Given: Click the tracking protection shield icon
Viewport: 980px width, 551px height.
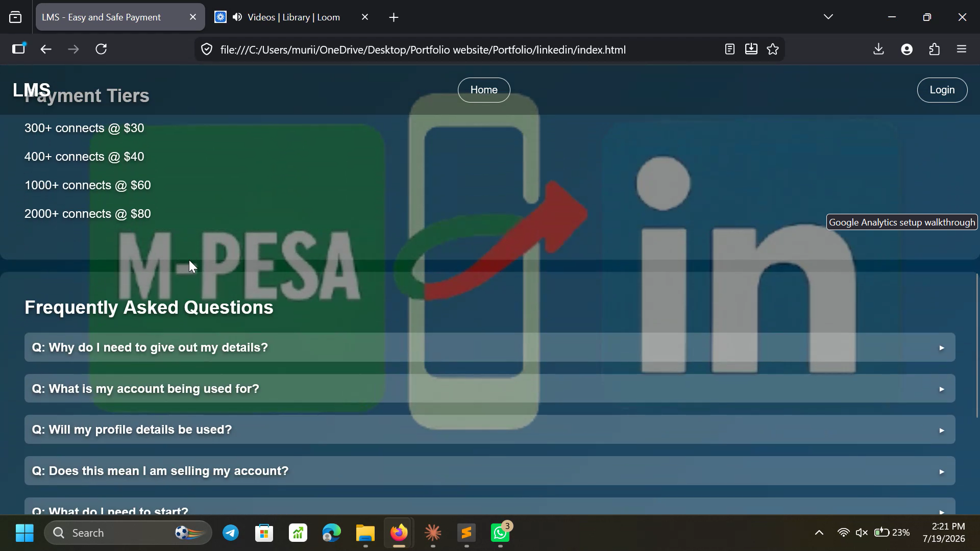Looking at the screenshot, I should coord(207,49).
